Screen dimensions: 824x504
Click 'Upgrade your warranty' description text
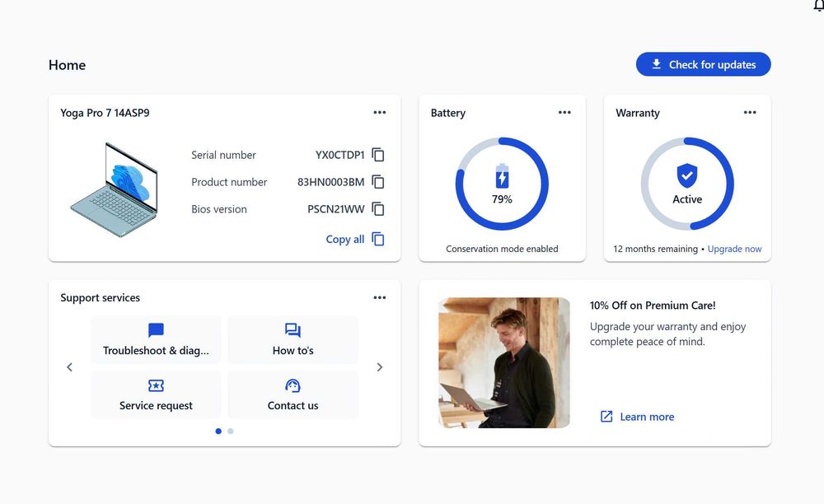667,334
